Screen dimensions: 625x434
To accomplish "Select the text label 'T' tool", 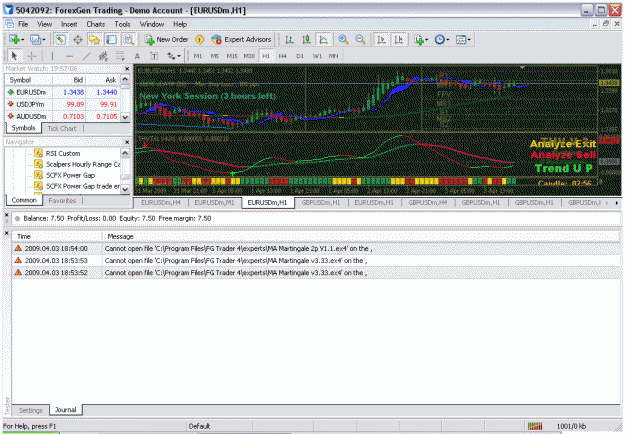I will pyautogui.click(x=154, y=56).
